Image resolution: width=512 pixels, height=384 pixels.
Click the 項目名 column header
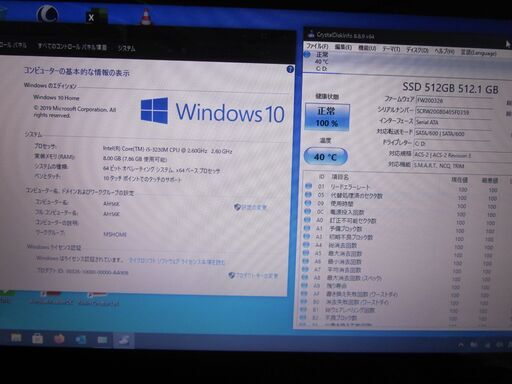coord(340,177)
